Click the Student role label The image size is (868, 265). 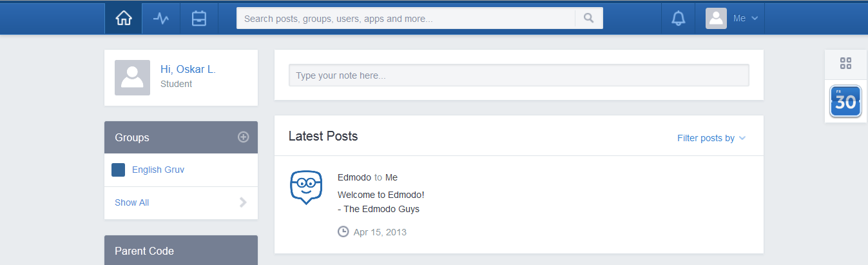pyautogui.click(x=176, y=84)
